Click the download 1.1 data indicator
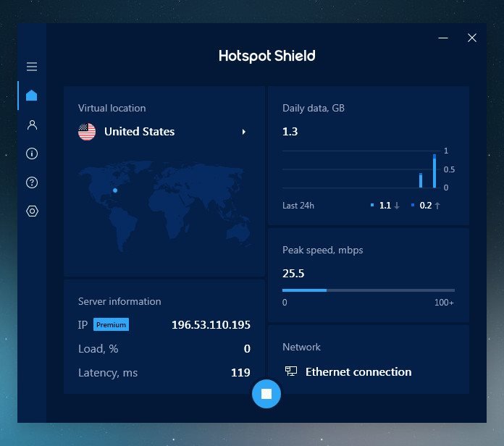 [x=385, y=206]
